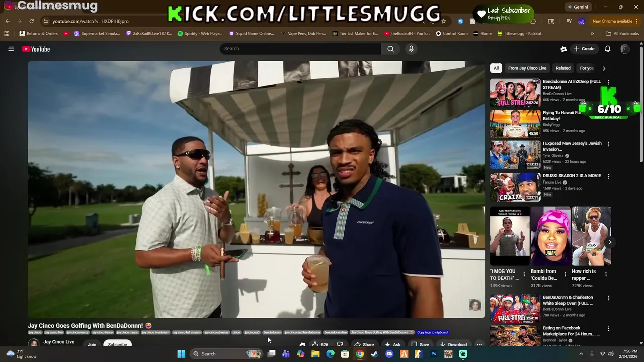Click the Jay Cinco Live channel name
Viewport: 644px width, 362px height.
click(59, 342)
